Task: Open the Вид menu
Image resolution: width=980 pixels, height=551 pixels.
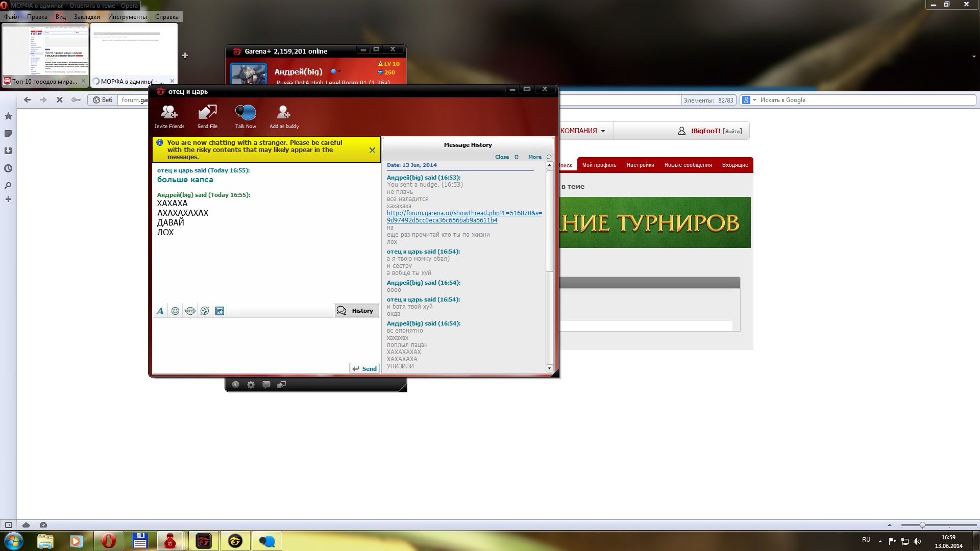Action: [61, 17]
